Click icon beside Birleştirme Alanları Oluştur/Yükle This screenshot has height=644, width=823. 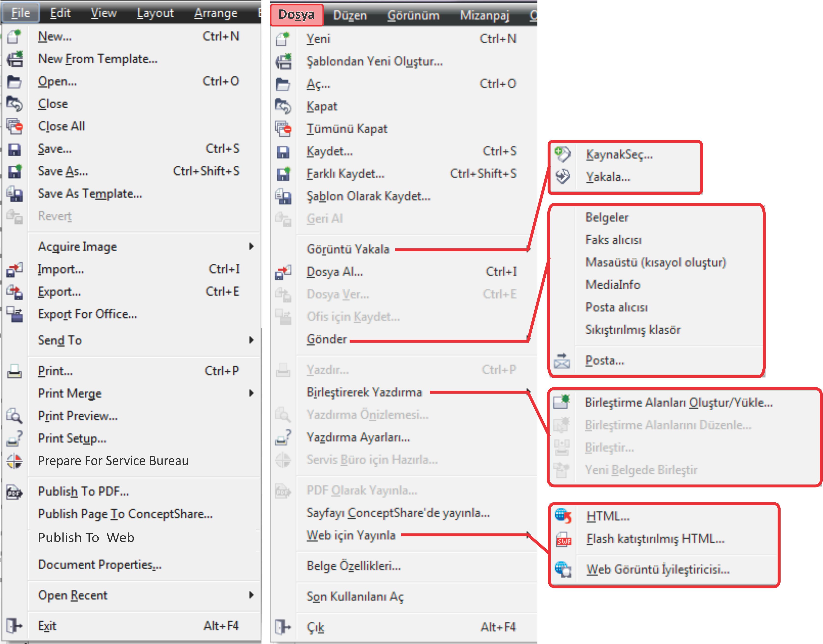pos(562,402)
